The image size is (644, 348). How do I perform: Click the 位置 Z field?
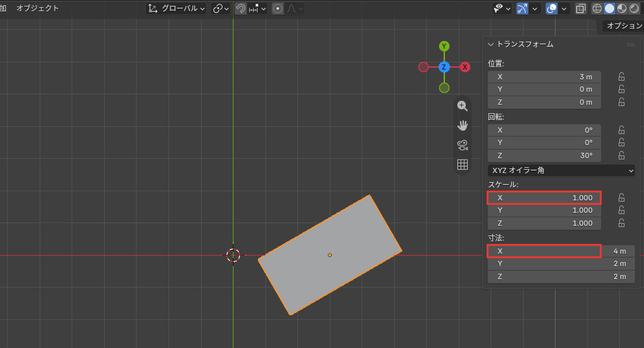click(544, 102)
